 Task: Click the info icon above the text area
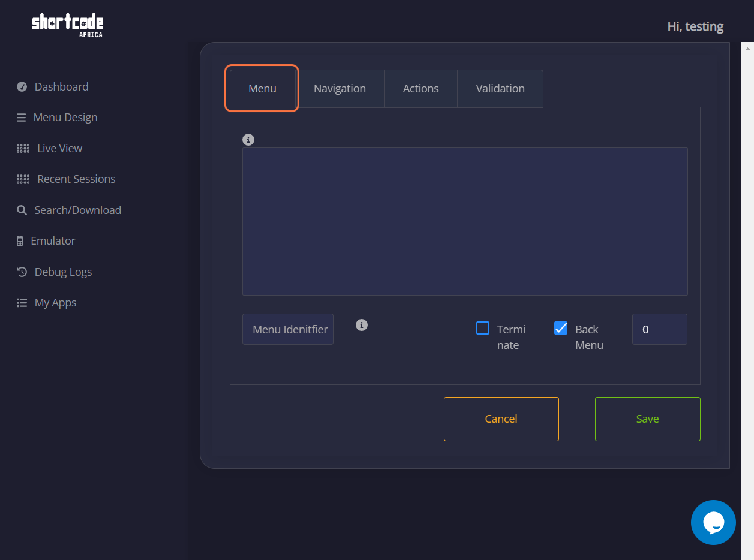[x=248, y=140]
